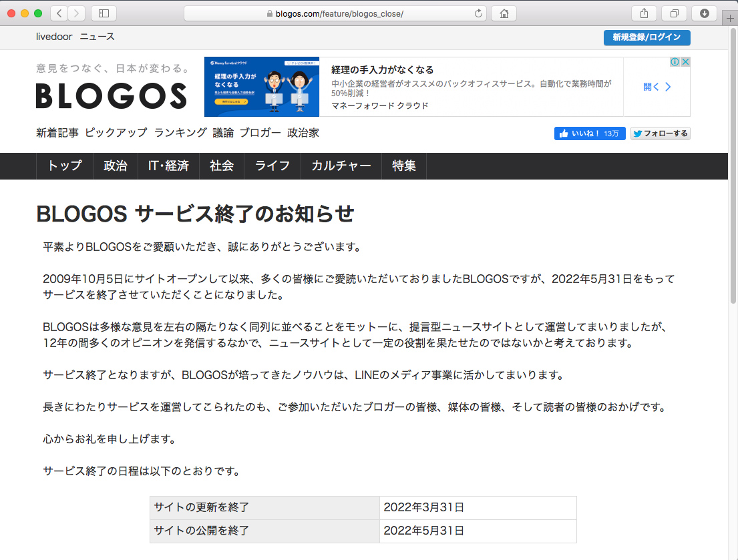Click the ad info icon
Viewport: 738px width, 560px height.
click(675, 62)
